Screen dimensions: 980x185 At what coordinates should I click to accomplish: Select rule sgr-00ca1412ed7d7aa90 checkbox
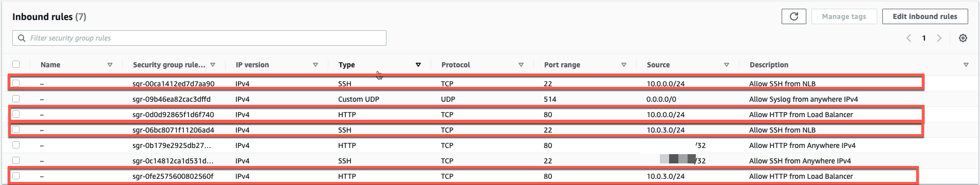click(x=16, y=83)
